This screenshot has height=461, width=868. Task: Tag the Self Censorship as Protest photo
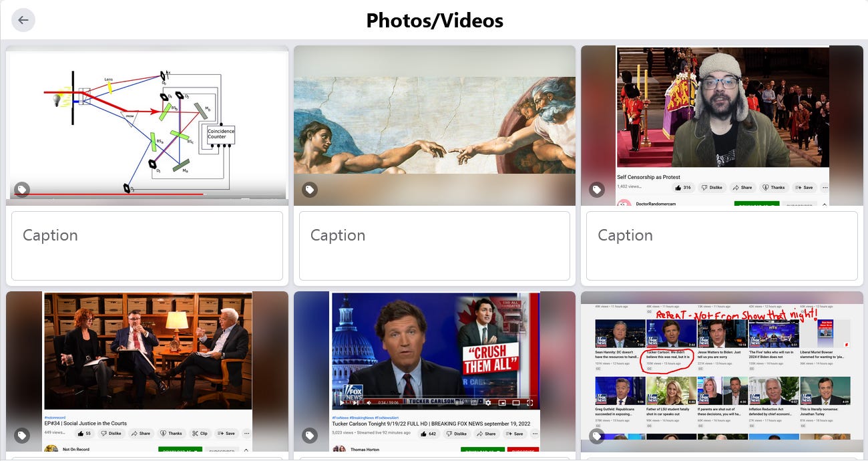coord(597,190)
